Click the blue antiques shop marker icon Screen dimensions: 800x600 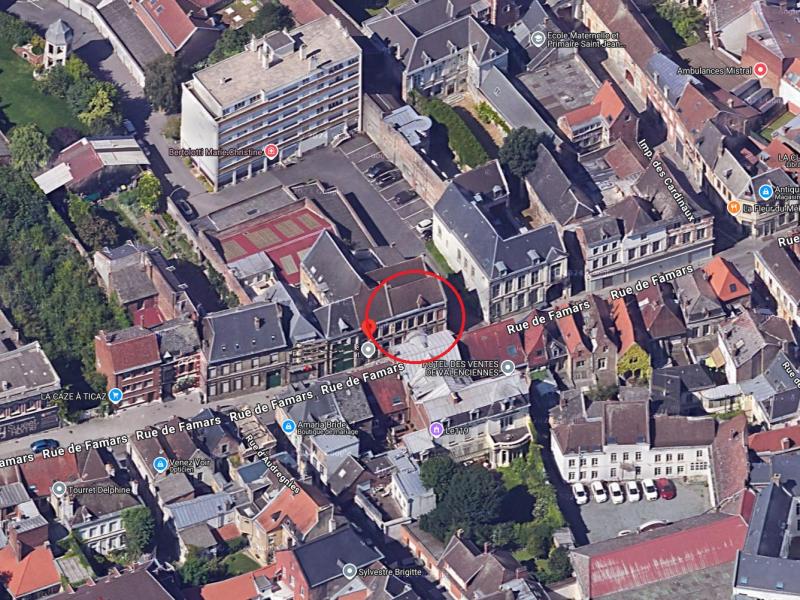pos(765,191)
